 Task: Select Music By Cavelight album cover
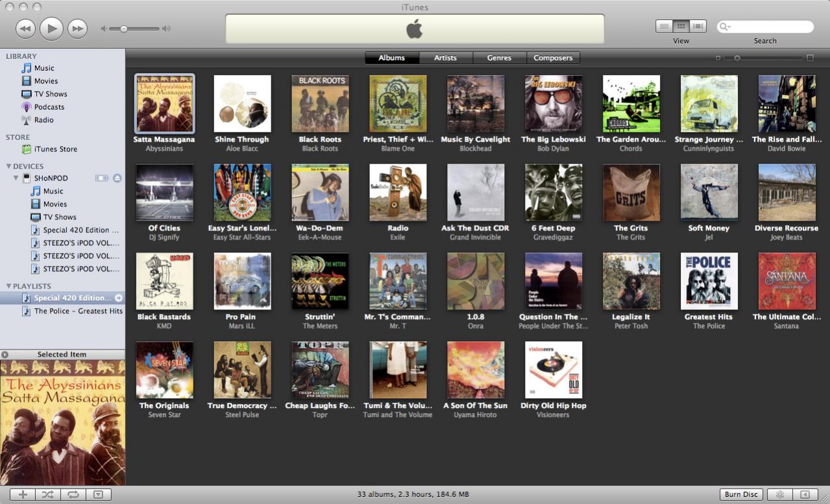[x=476, y=104]
